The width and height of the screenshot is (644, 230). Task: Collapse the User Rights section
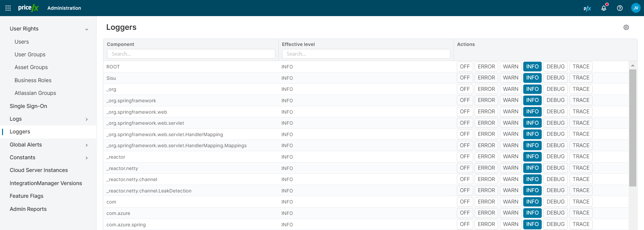(87, 29)
